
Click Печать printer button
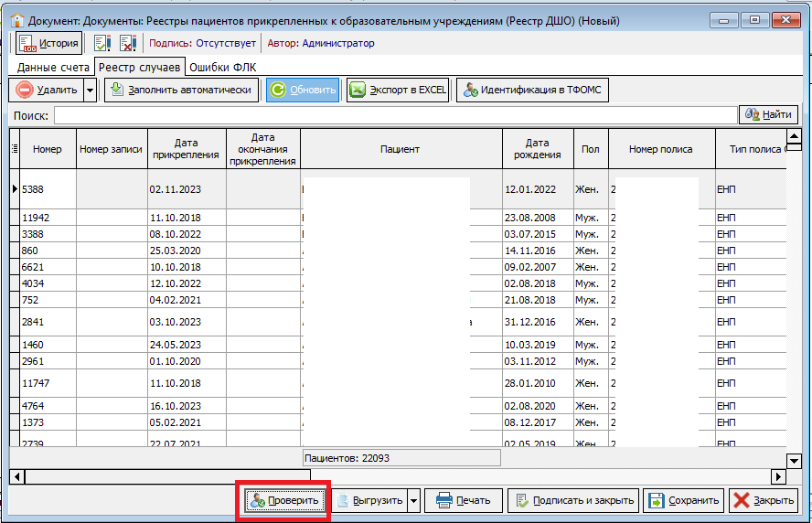coord(464,501)
